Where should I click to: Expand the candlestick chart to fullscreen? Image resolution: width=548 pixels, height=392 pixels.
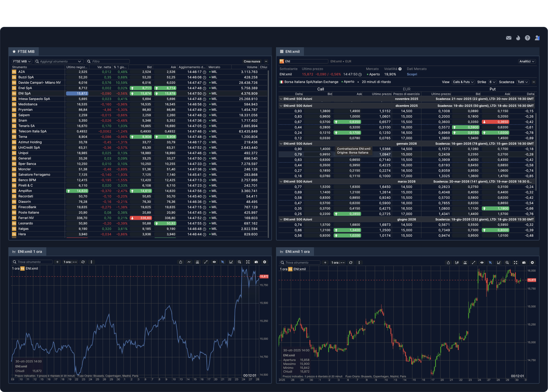point(516,262)
